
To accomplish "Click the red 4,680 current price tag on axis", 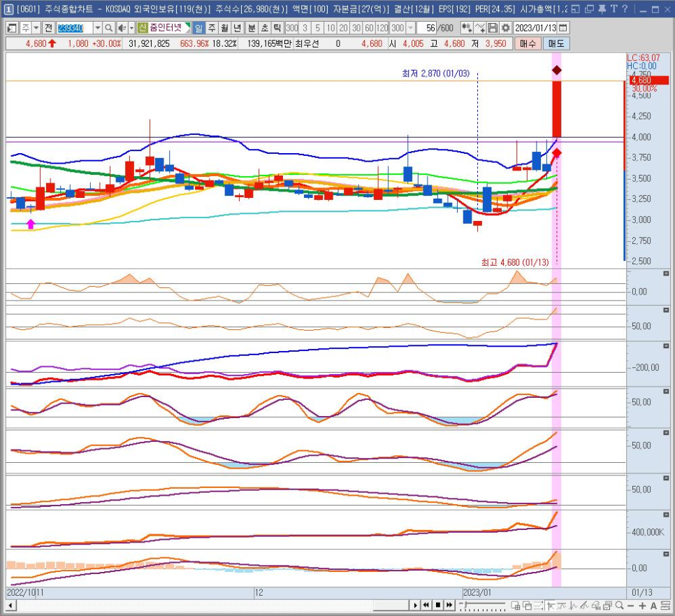I will click(650, 80).
